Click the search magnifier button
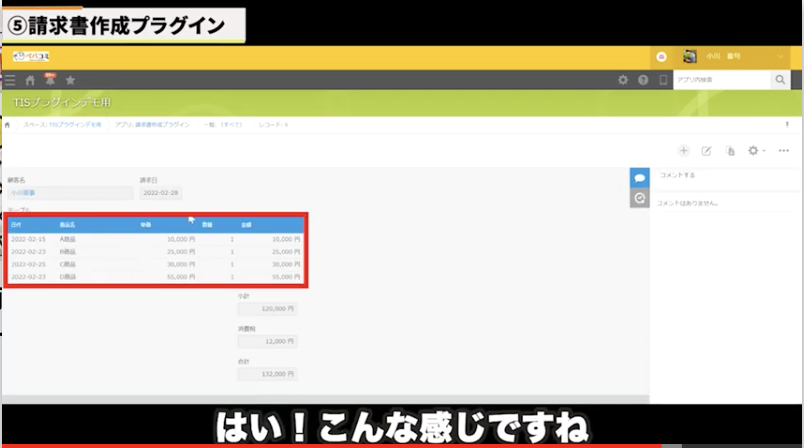 coord(781,80)
